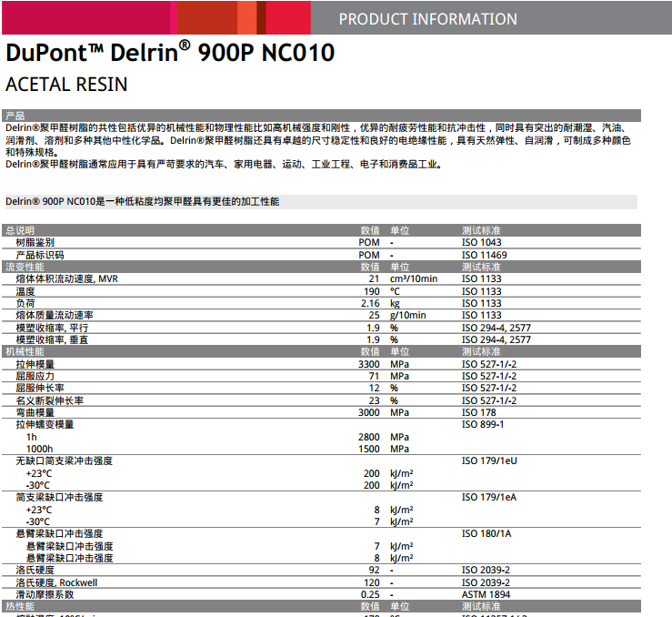This screenshot has width=672, height=617.
Task: Select the DuPont Delrin 900P NC010 title
Action: [x=170, y=52]
